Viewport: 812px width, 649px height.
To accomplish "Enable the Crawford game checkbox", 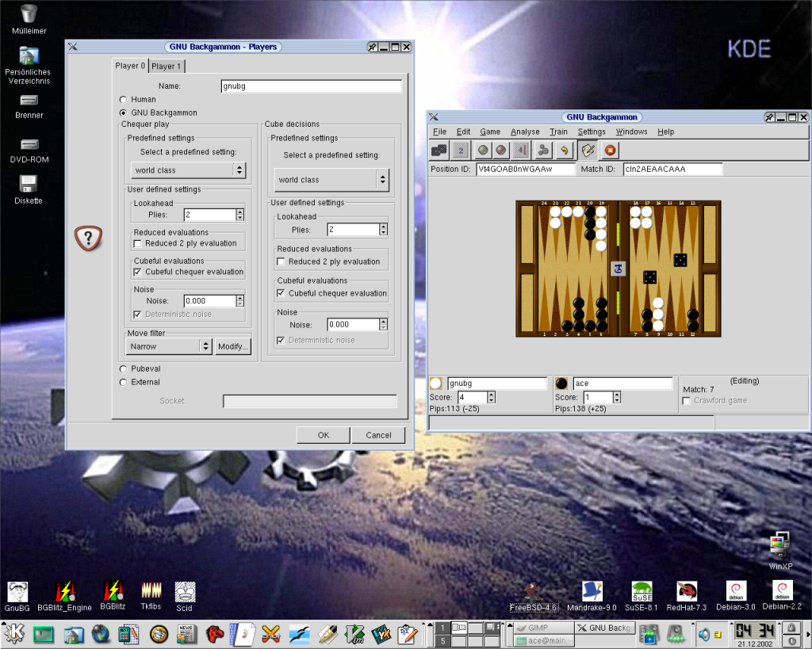I will (687, 401).
